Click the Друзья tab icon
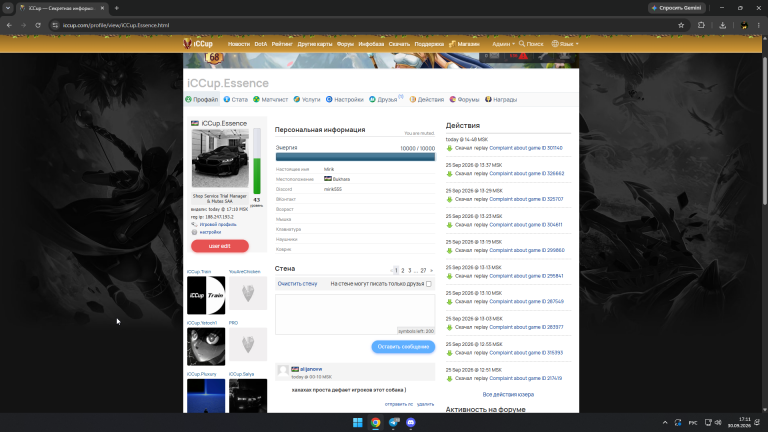 pos(372,99)
